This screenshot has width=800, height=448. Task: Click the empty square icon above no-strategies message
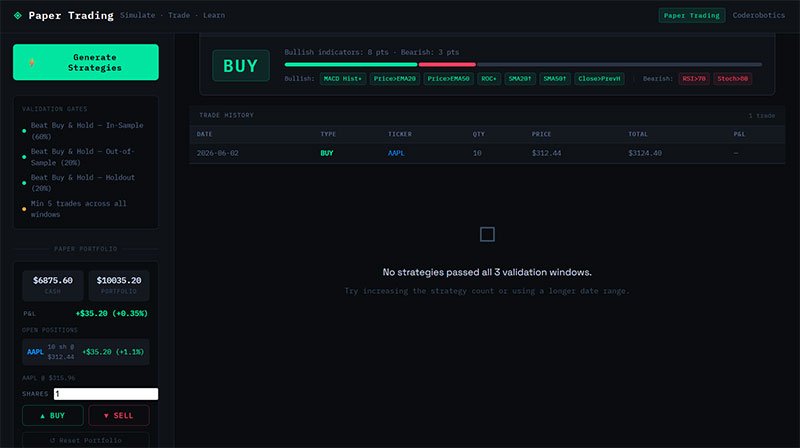pyautogui.click(x=487, y=234)
